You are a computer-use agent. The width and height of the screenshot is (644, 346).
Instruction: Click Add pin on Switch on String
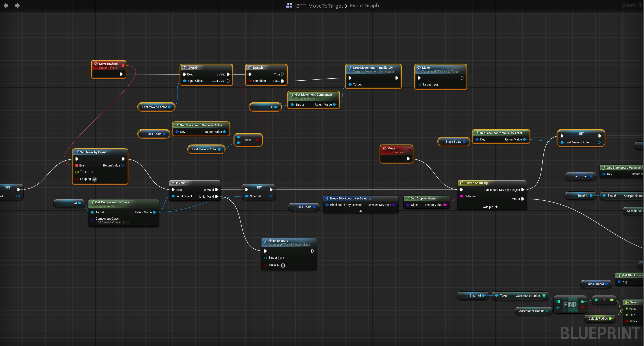tap(490, 207)
